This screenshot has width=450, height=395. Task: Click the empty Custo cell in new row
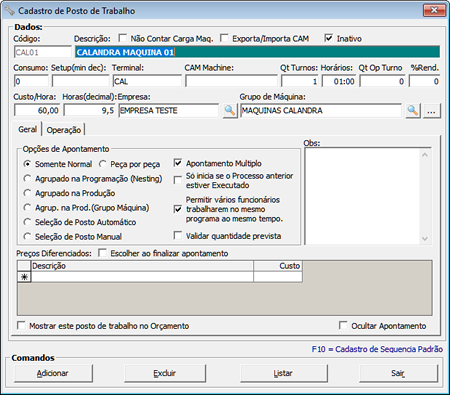[278, 277]
